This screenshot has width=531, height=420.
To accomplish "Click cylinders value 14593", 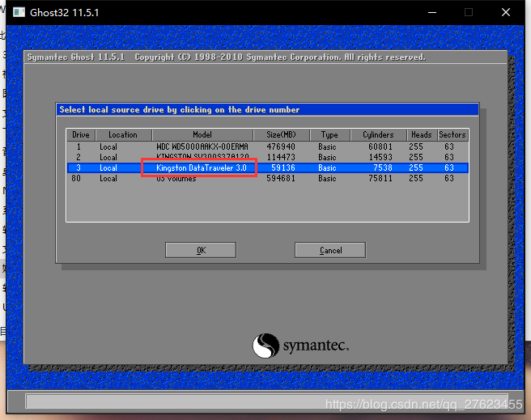I will 380,157.
